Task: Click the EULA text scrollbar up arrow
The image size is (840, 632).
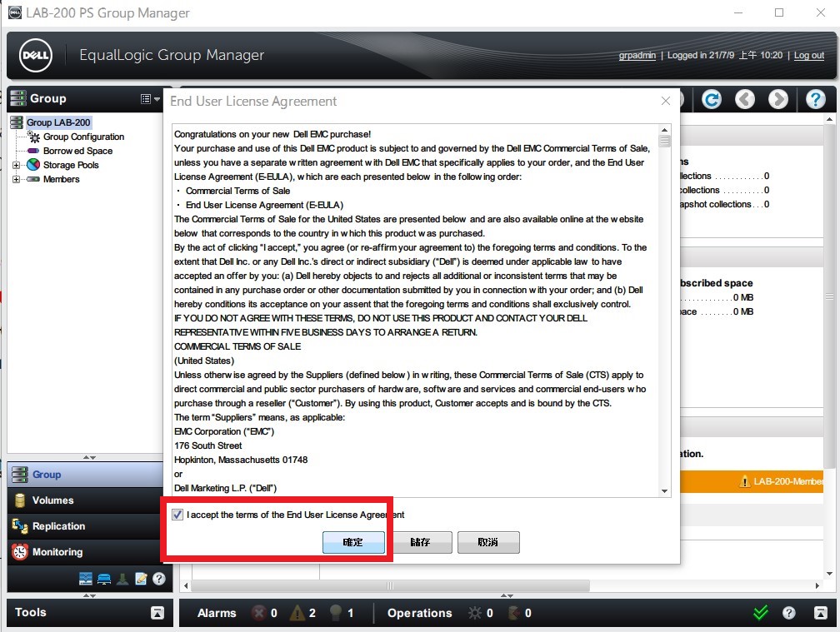Action: [x=664, y=130]
